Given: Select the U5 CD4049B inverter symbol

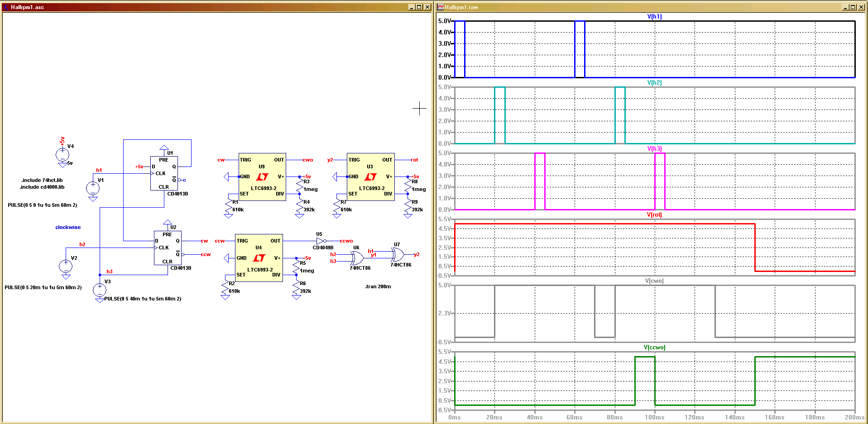Looking at the screenshot, I should (321, 241).
